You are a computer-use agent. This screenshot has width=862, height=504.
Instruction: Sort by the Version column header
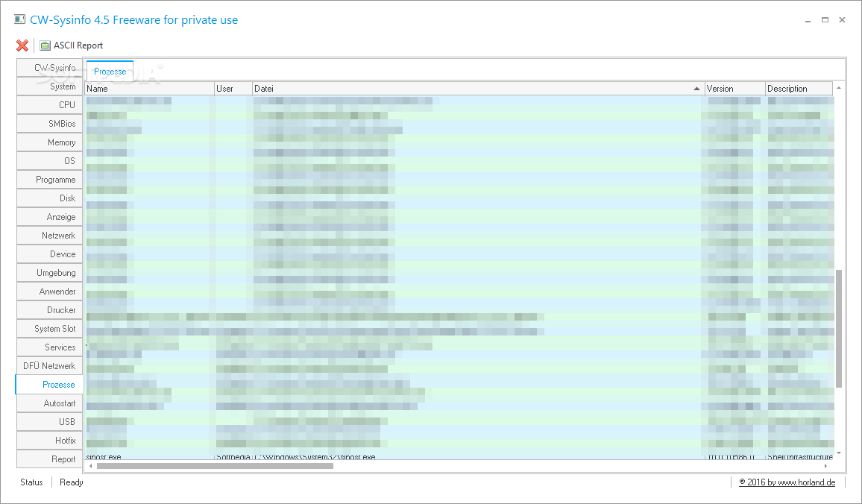click(x=735, y=89)
